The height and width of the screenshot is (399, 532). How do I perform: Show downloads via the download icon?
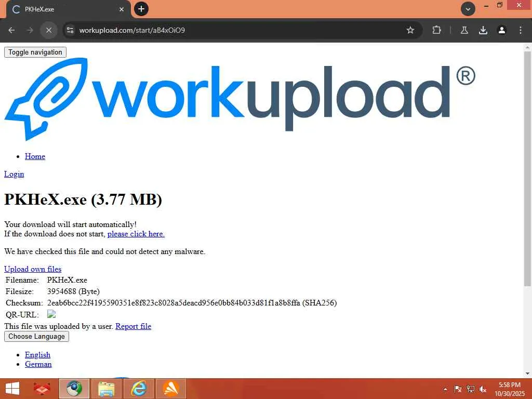tap(483, 30)
